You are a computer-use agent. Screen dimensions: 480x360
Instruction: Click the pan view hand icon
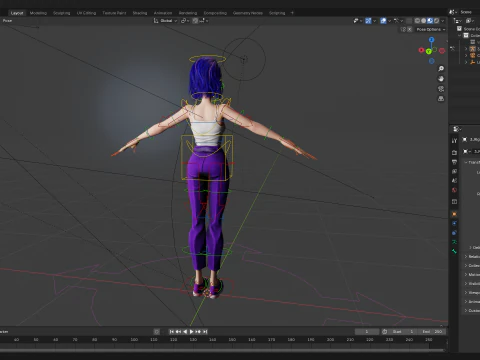441,79
